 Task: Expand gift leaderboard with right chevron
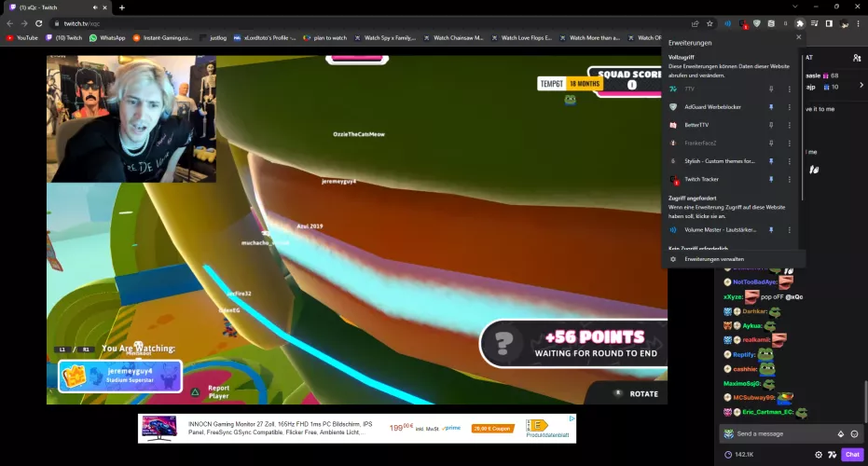click(x=861, y=85)
